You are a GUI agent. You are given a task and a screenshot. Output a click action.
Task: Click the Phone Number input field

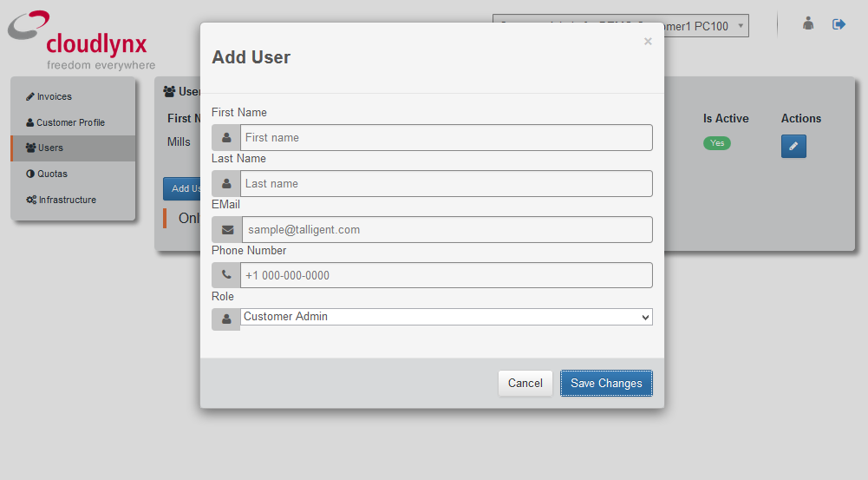447,275
